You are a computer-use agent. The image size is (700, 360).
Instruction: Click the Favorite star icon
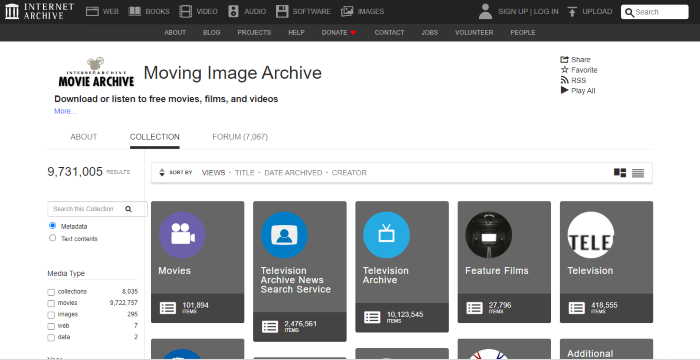point(564,70)
